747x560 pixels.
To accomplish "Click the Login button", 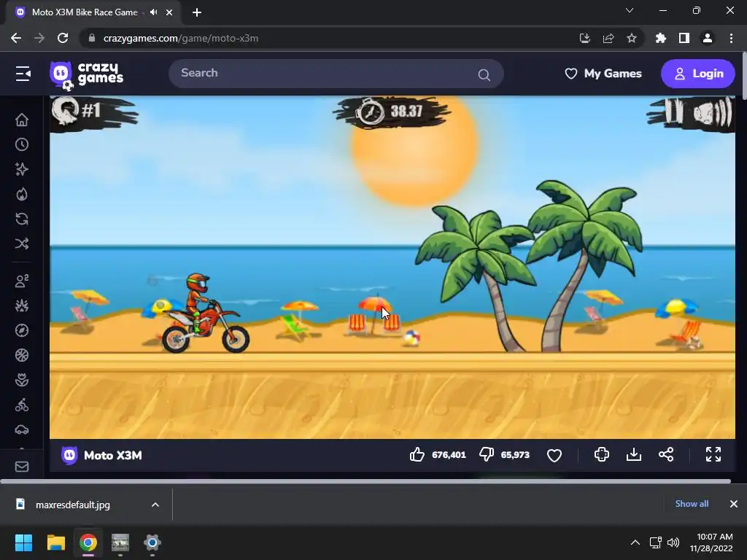I will coord(698,74).
